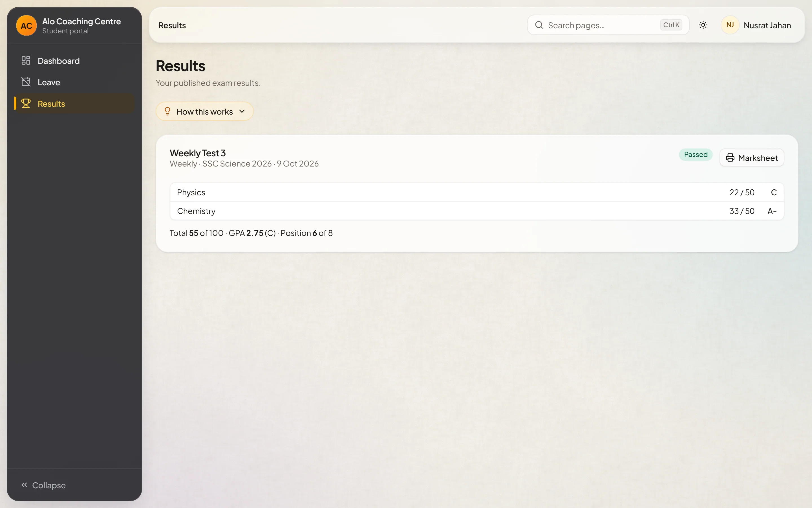The width and height of the screenshot is (812, 508).
Task: Click the GPA 2.75 value
Action: pos(255,233)
